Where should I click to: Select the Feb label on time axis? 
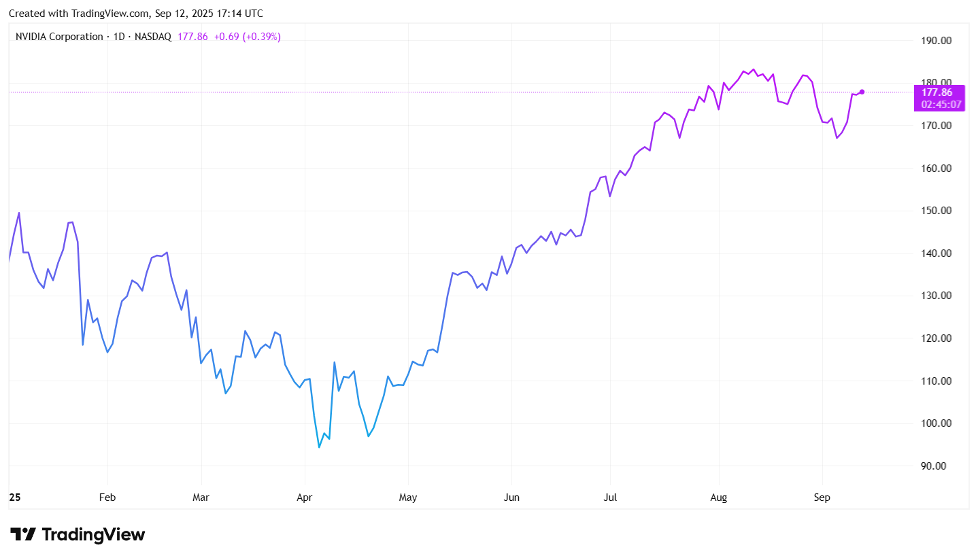point(107,497)
